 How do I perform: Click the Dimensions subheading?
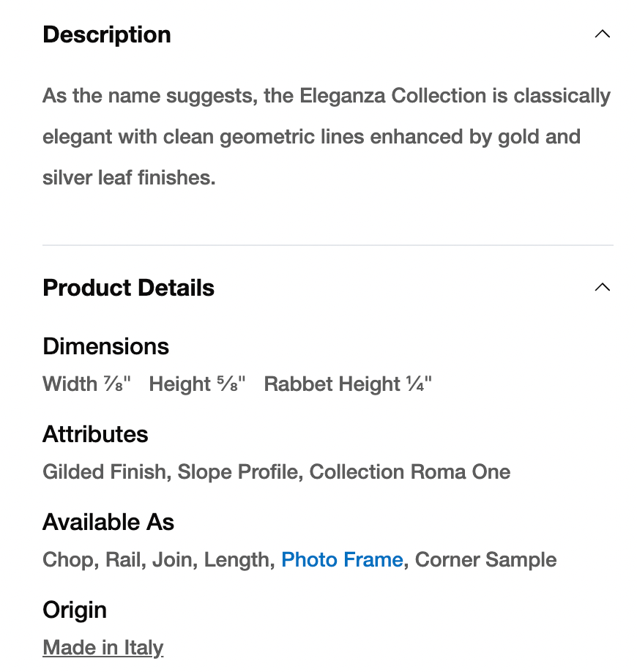click(105, 346)
